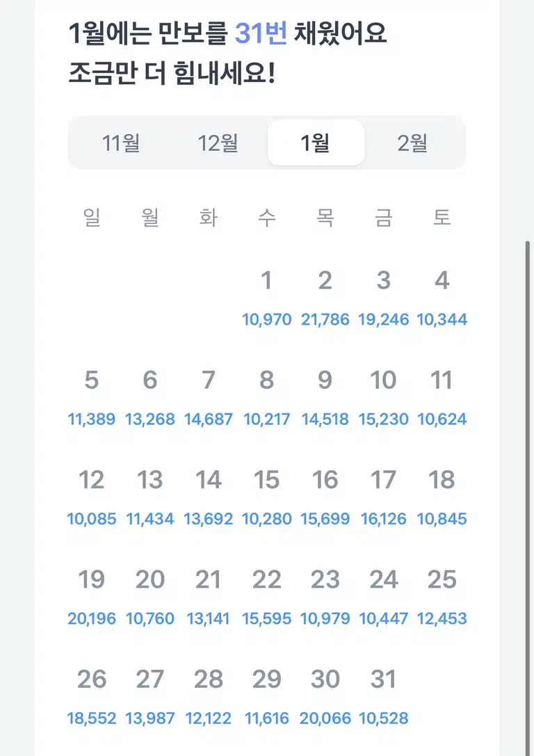534x756 pixels.
Task: Open day 26 showing 18,552 steps
Action: point(92,697)
